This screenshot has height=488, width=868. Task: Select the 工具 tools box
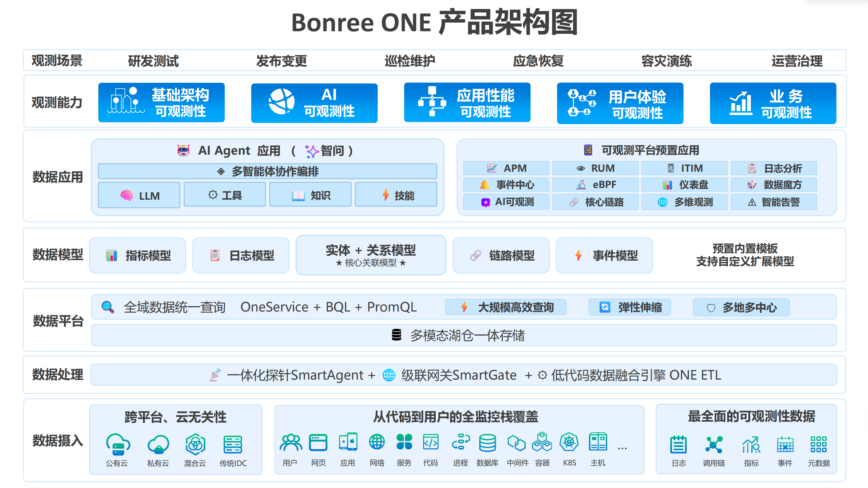(225, 194)
